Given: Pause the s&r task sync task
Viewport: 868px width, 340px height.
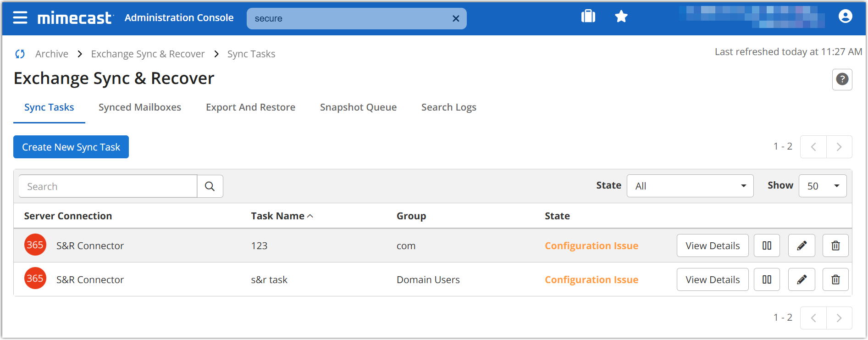Looking at the screenshot, I should [767, 280].
